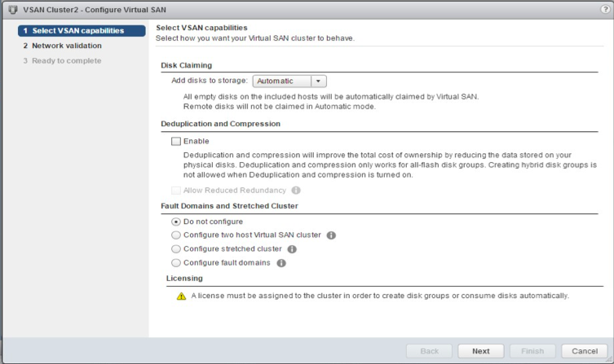The height and width of the screenshot is (364, 614).
Task: Select Configure two host Virtual SAN cluster
Action: (176, 235)
